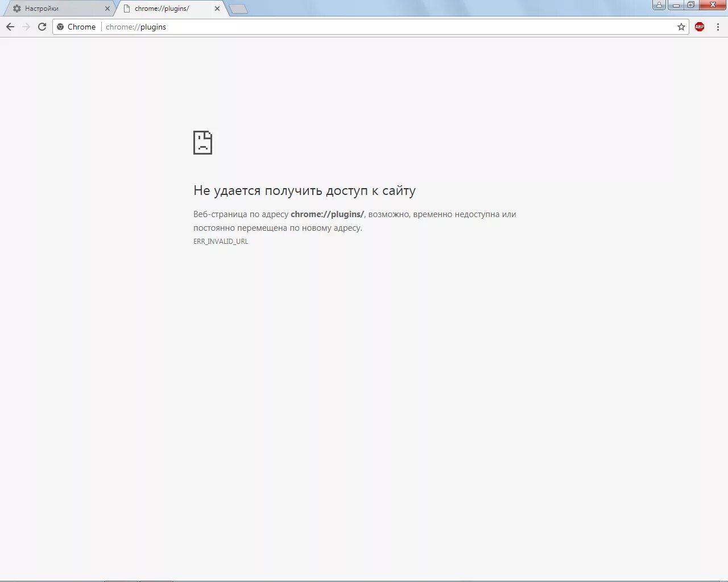Close the Настройки tab

click(x=107, y=9)
